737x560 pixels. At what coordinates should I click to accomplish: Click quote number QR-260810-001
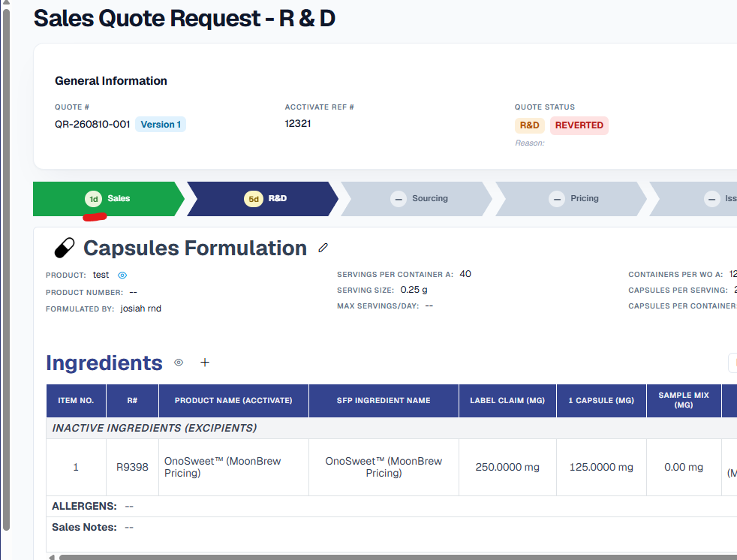(92, 125)
